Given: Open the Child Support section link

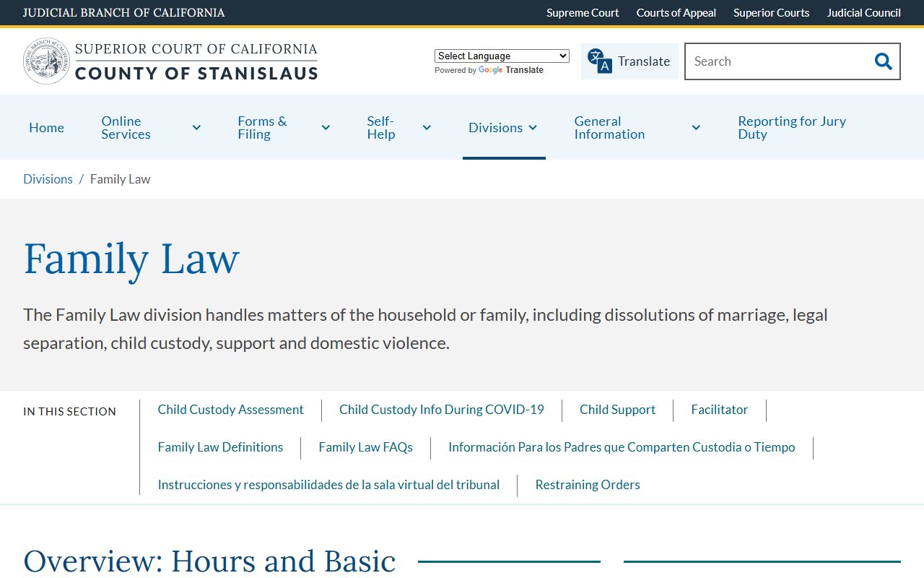Looking at the screenshot, I should (617, 410).
